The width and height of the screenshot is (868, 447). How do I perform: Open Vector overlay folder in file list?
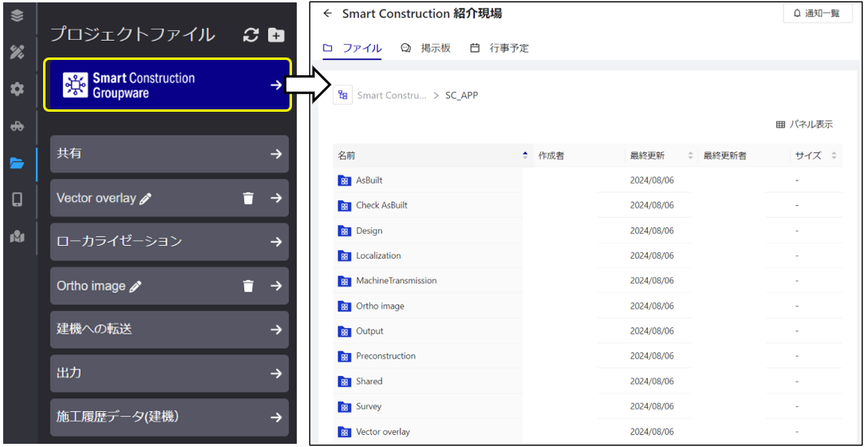383,432
